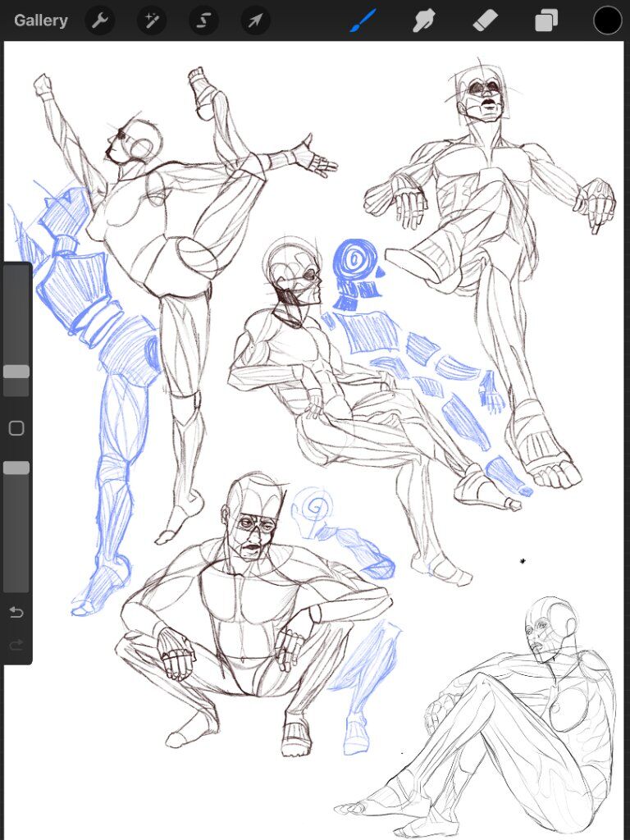Image resolution: width=630 pixels, height=840 pixels.
Task: Open the Layers panel
Action: tap(546, 21)
